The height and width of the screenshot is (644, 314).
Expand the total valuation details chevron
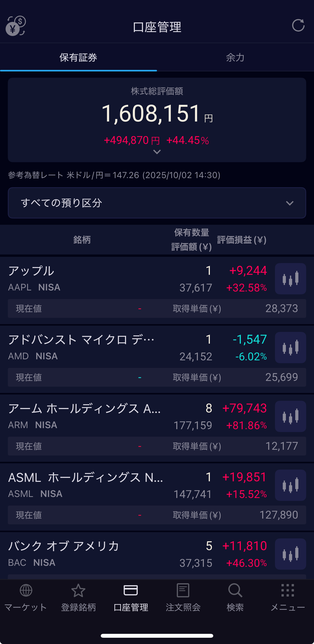click(157, 152)
